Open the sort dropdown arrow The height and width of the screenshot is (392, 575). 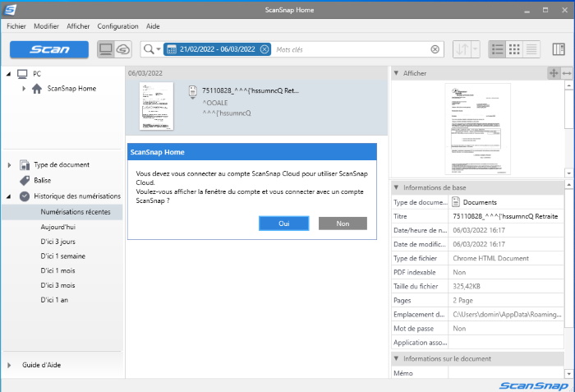click(x=476, y=49)
